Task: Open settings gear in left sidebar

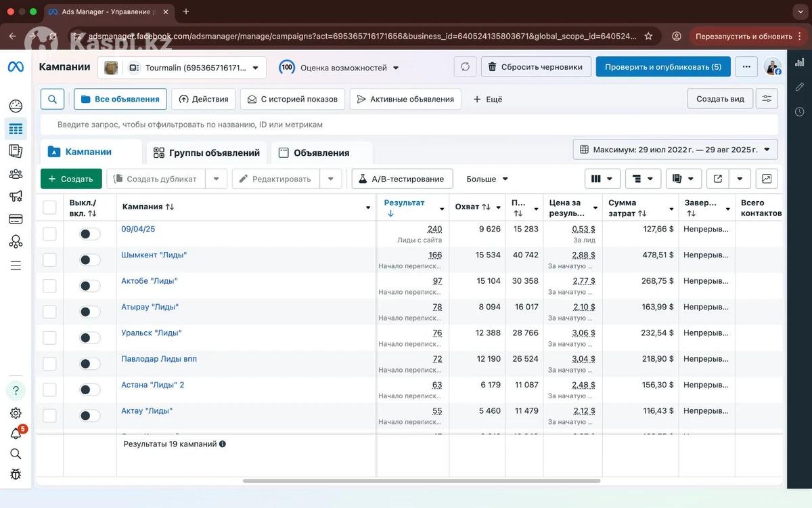Action: coord(16,412)
